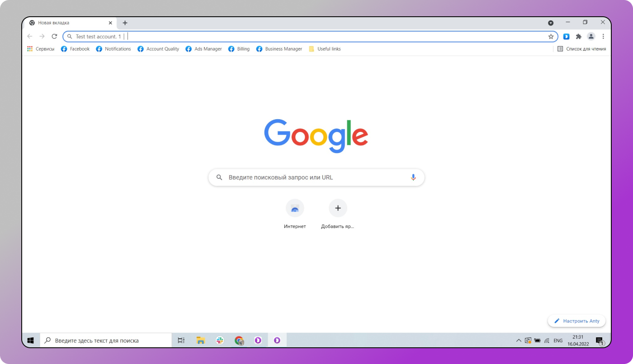The height and width of the screenshot is (364, 633).
Task: Click the Настроить Anty button
Action: click(x=576, y=321)
